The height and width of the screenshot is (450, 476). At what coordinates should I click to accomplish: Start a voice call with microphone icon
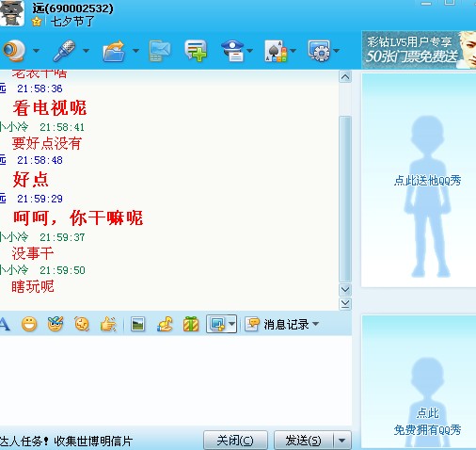pos(64,51)
